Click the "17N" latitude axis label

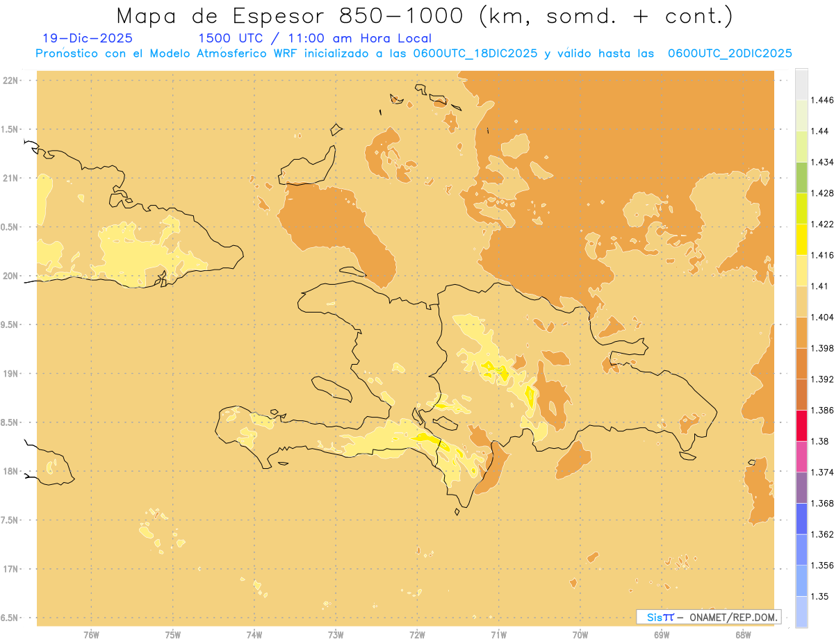click(12, 569)
